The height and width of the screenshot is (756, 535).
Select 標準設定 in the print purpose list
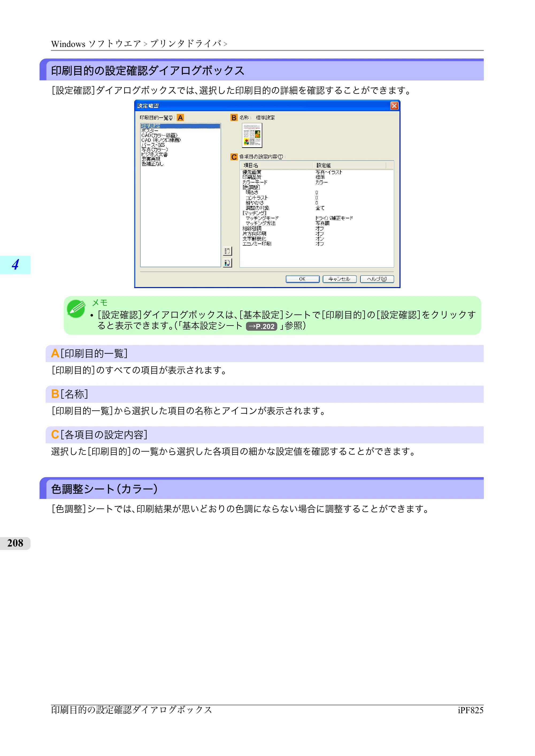(180, 126)
